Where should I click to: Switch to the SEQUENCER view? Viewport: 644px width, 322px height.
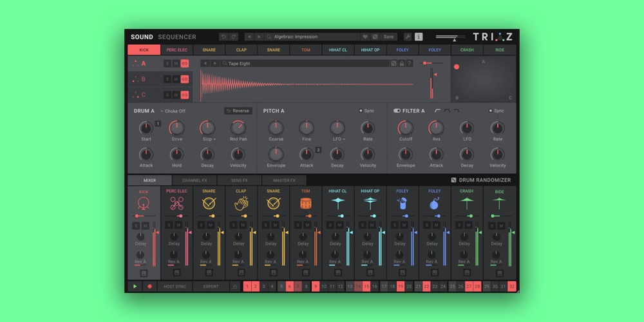point(177,37)
